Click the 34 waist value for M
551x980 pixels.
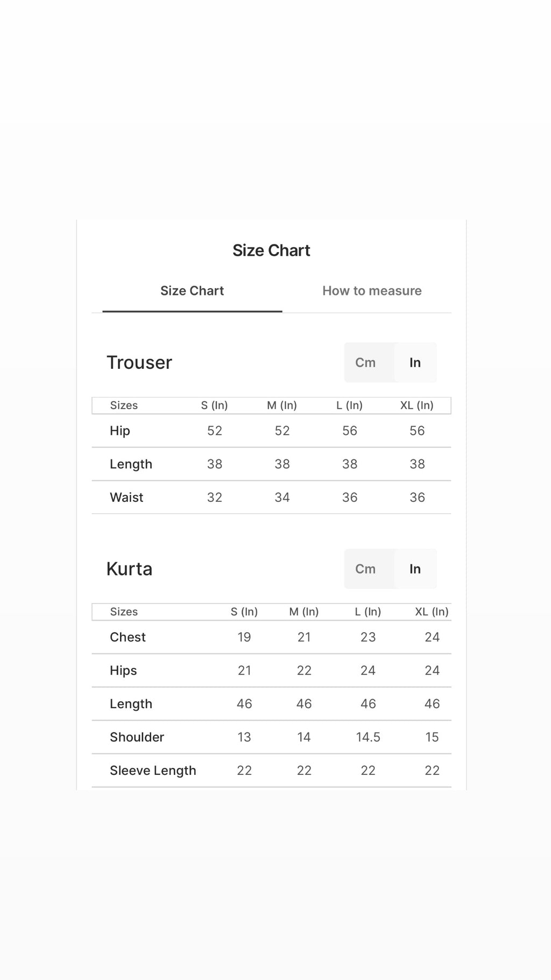tap(282, 497)
